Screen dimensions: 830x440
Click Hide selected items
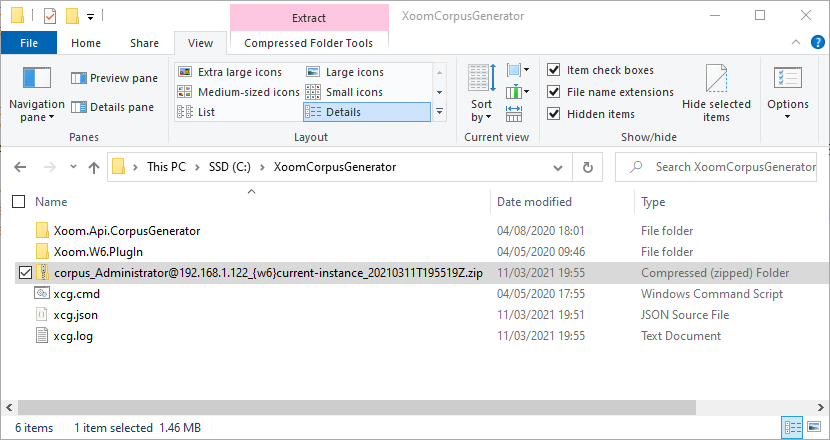[x=716, y=94]
